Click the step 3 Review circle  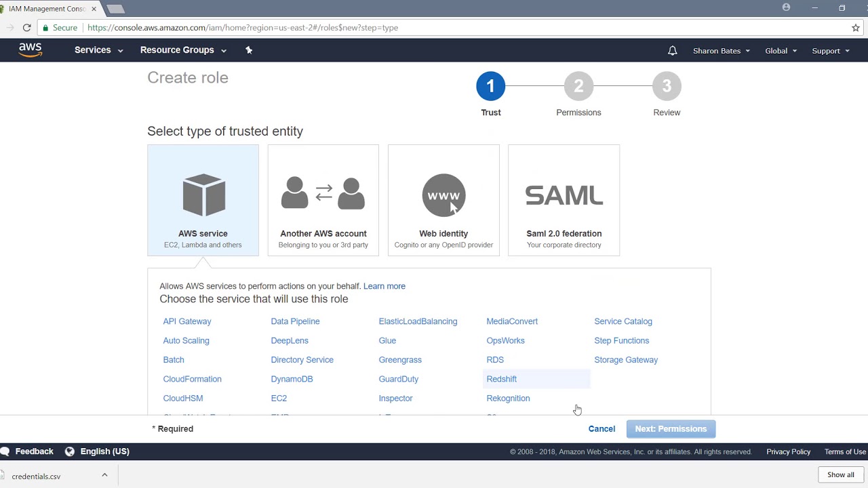(x=667, y=86)
